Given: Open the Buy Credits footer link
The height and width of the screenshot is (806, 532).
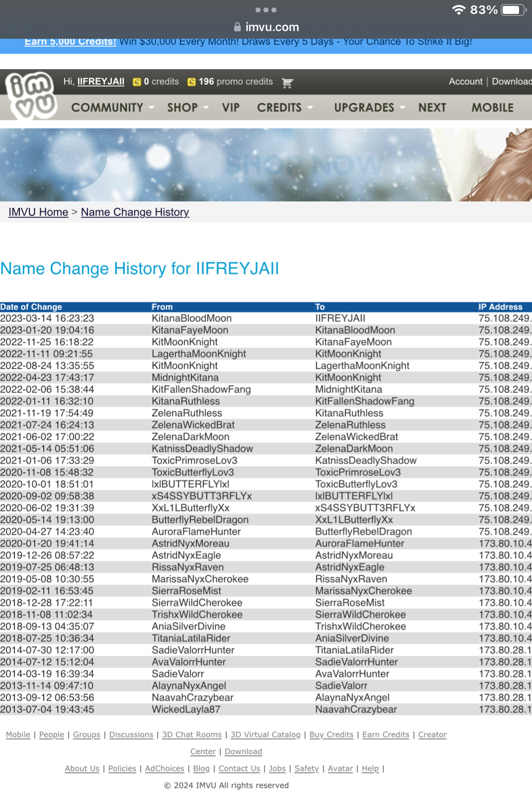Looking at the screenshot, I should click(x=332, y=735).
